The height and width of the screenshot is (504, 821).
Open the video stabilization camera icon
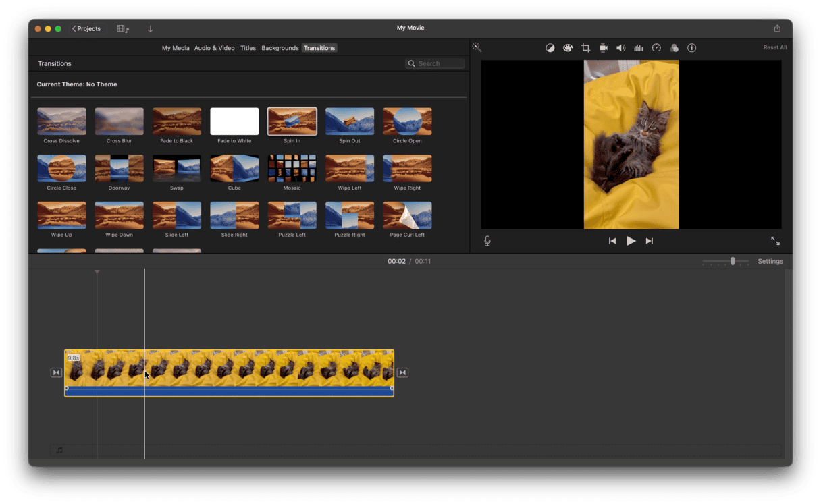[x=604, y=48]
